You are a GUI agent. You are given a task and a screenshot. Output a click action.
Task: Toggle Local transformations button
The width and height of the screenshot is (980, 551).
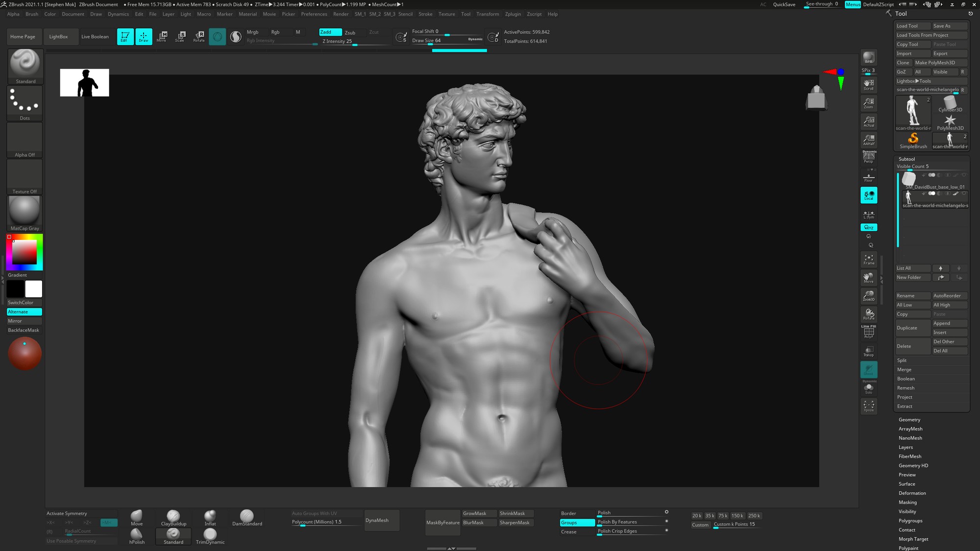pos(869,195)
